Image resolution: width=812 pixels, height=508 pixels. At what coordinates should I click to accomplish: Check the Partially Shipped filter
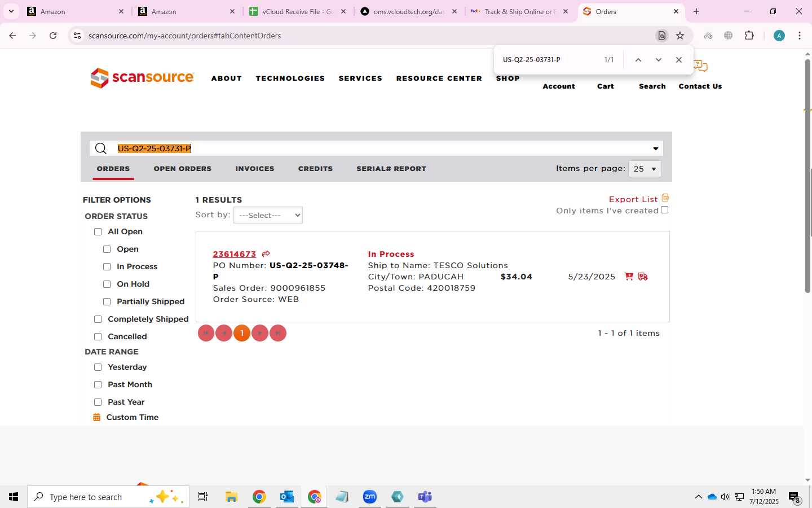pyautogui.click(x=107, y=302)
